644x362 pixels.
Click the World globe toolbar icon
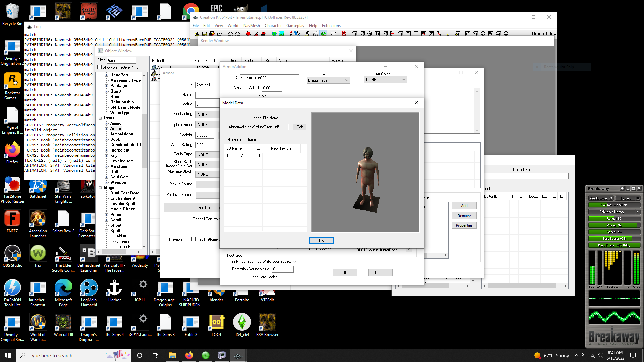(274, 34)
